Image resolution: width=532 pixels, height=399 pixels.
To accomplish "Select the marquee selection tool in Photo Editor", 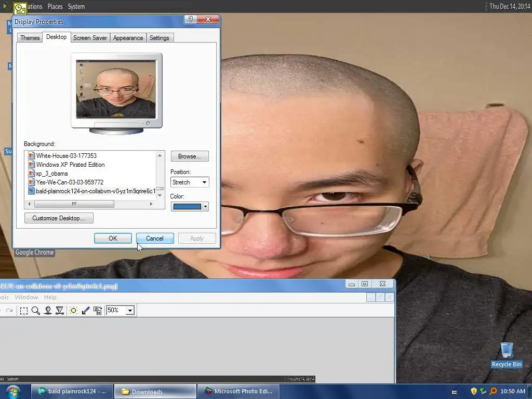I will point(24,311).
